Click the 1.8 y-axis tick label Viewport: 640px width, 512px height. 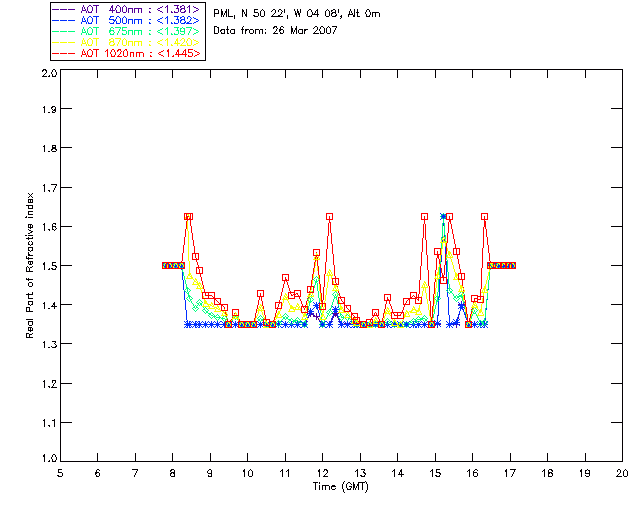click(49, 148)
